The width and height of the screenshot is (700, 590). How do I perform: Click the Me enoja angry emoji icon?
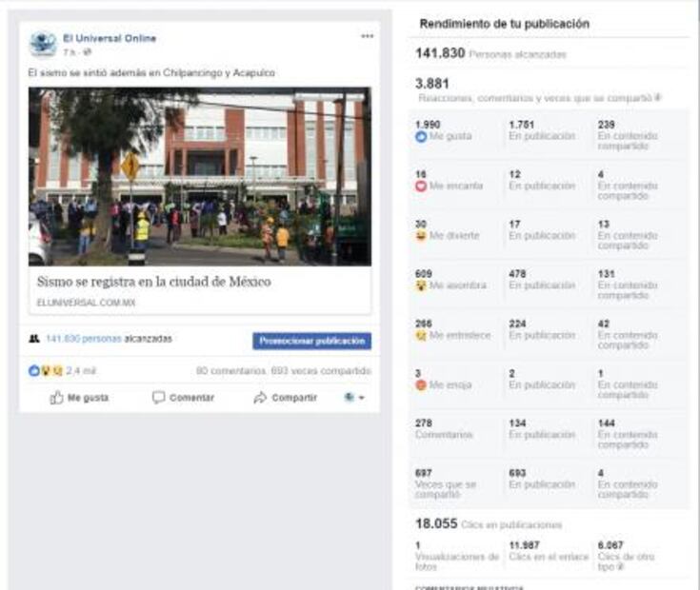tap(421, 385)
